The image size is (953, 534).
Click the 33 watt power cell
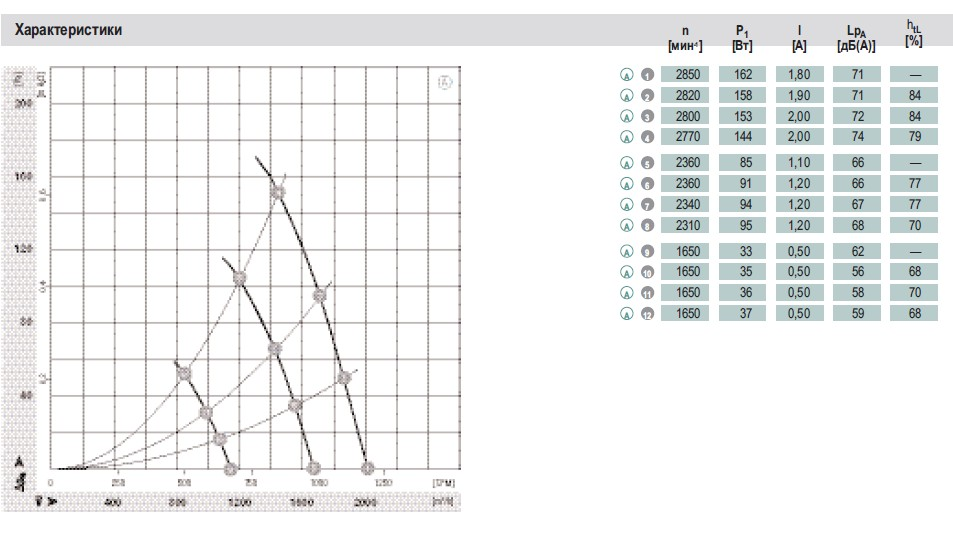(x=742, y=252)
